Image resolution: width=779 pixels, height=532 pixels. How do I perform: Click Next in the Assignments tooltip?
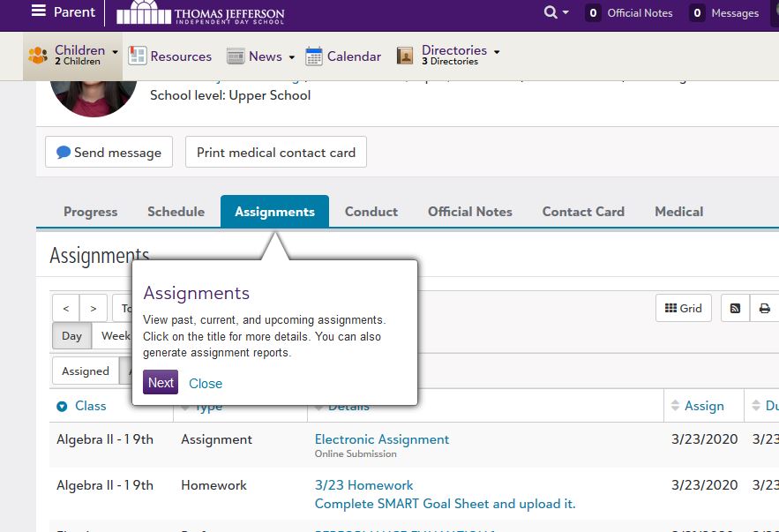pos(161,382)
